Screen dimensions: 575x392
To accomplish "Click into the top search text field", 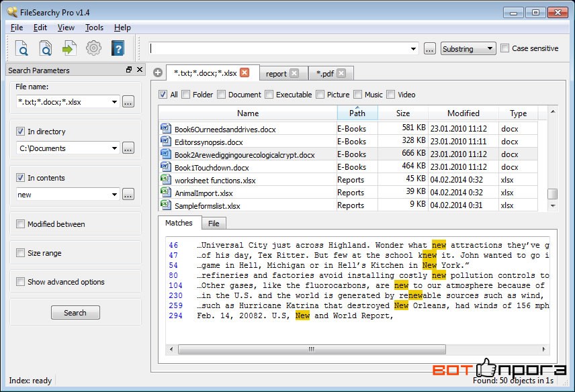I will click(279, 48).
